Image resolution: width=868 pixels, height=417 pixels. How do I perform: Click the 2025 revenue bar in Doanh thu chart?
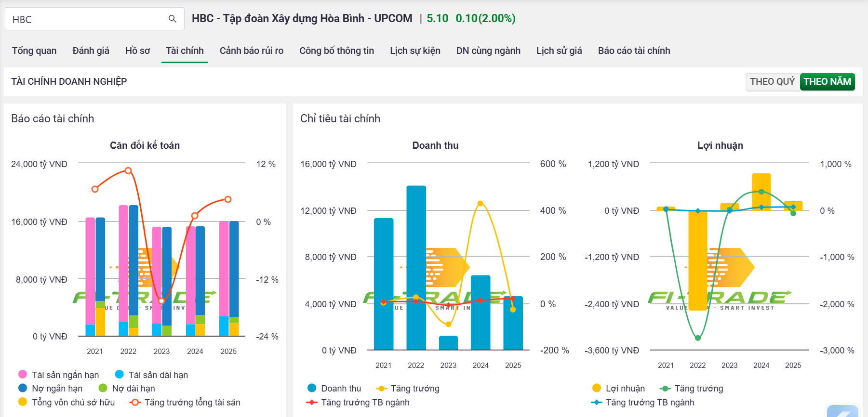[513, 323]
